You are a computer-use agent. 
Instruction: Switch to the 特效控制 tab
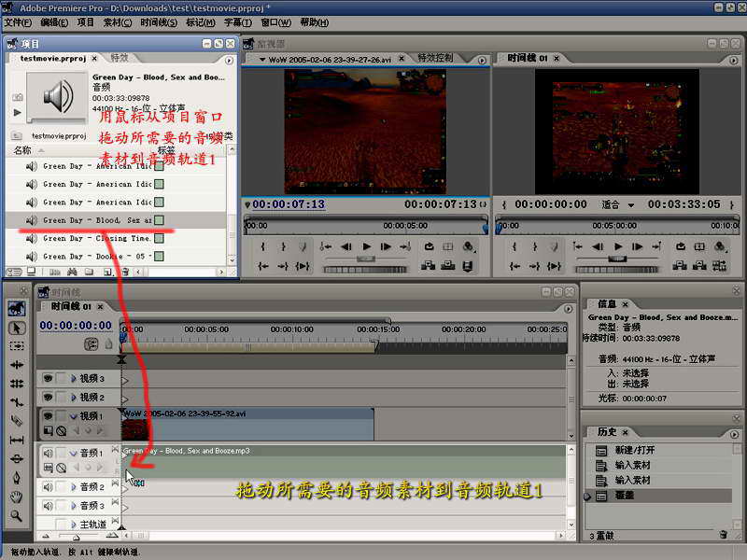tap(435, 58)
